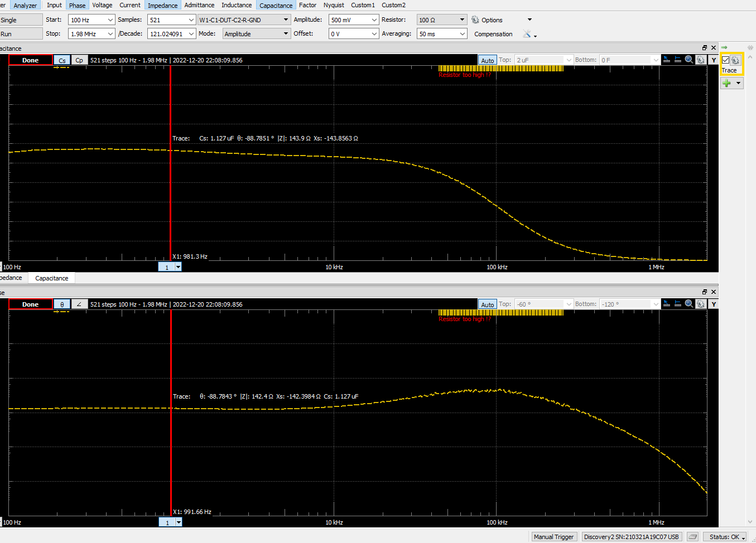The width and height of the screenshot is (756, 543).
Task: Toggle Auto scale in phase plot
Action: (487, 304)
